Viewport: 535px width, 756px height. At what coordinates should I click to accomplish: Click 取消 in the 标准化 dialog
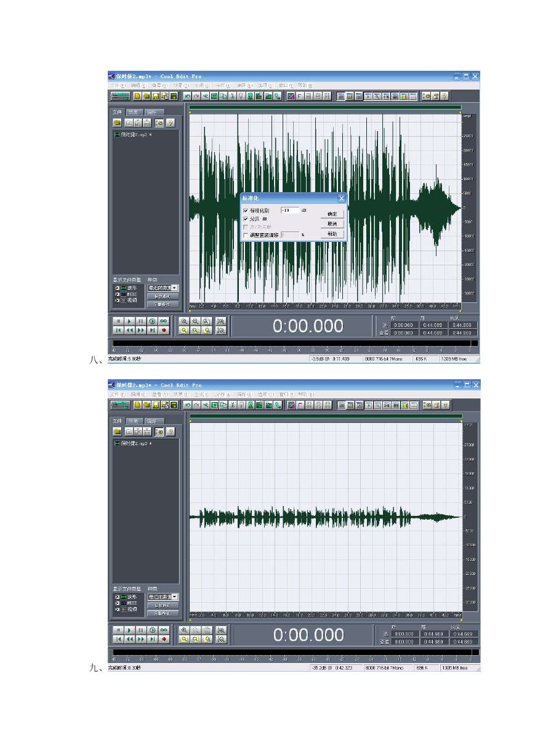pos(332,224)
